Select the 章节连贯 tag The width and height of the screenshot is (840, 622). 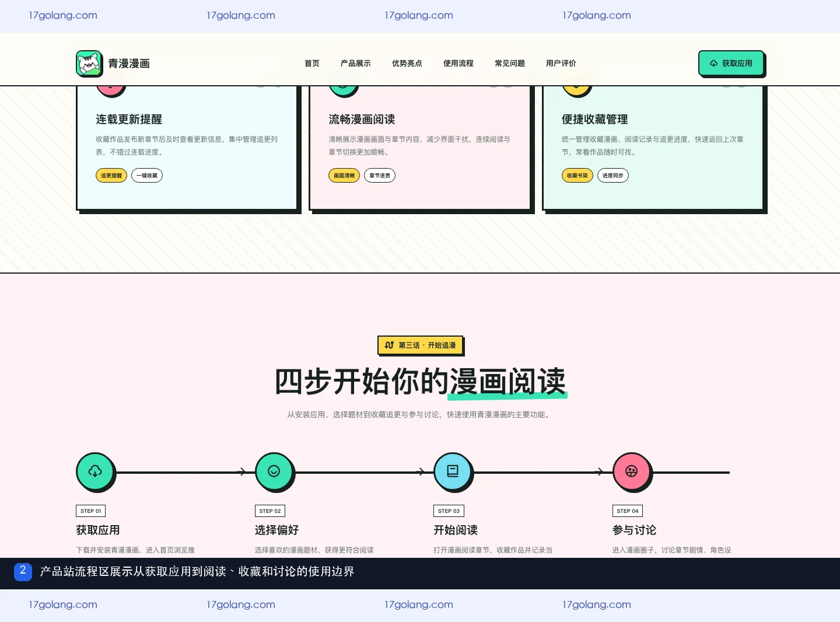(380, 176)
